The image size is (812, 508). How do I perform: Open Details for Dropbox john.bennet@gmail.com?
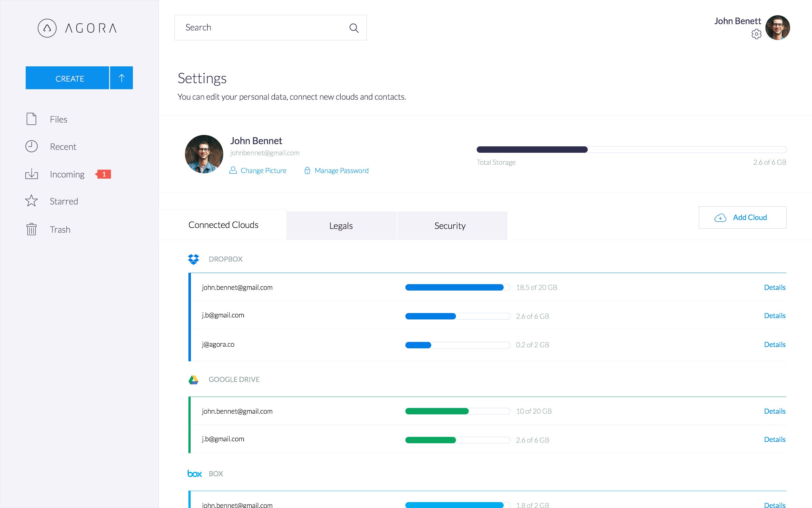point(775,287)
